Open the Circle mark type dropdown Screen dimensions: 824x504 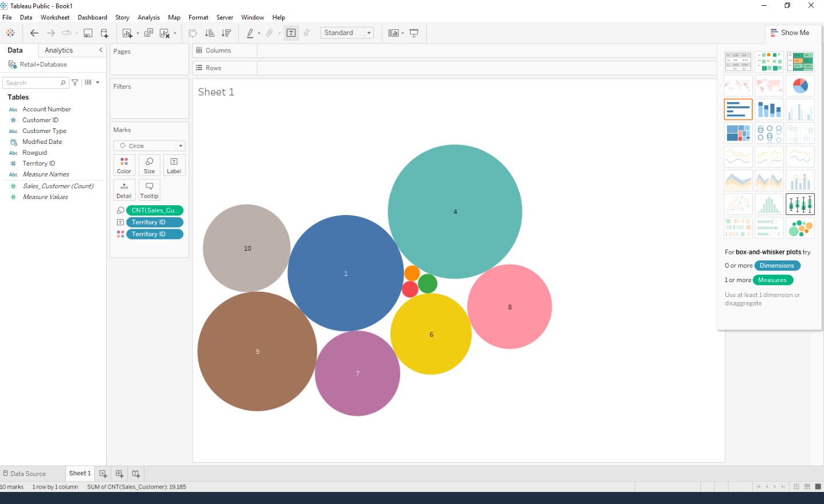click(149, 146)
